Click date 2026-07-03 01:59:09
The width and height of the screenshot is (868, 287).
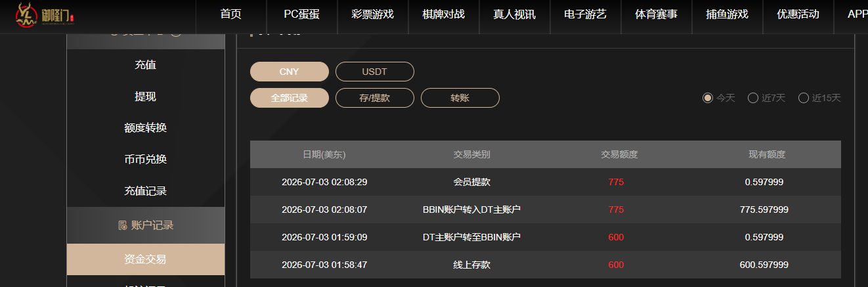coord(324,237)
